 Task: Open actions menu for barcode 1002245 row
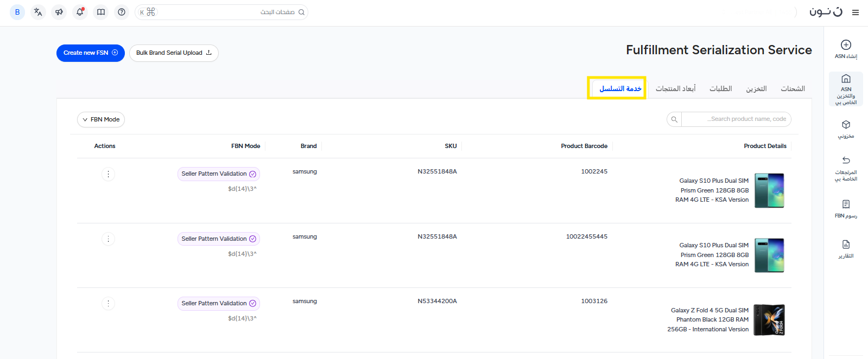(x=108, y=174)
